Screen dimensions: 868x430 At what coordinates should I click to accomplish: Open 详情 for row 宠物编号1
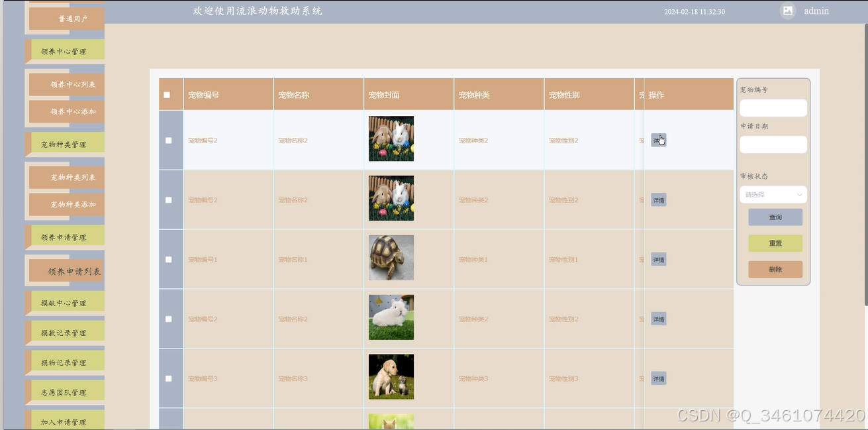(659, 260)
